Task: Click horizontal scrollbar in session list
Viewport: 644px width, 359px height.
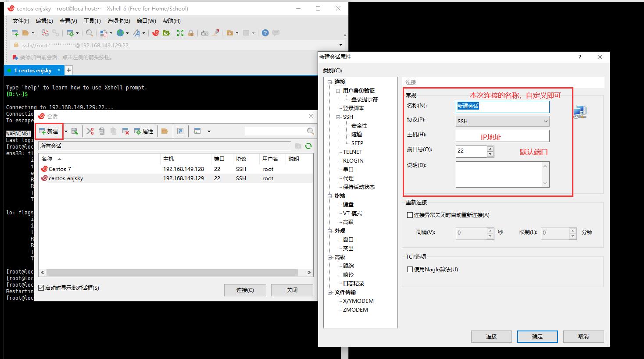Action: tap(171, 272)
